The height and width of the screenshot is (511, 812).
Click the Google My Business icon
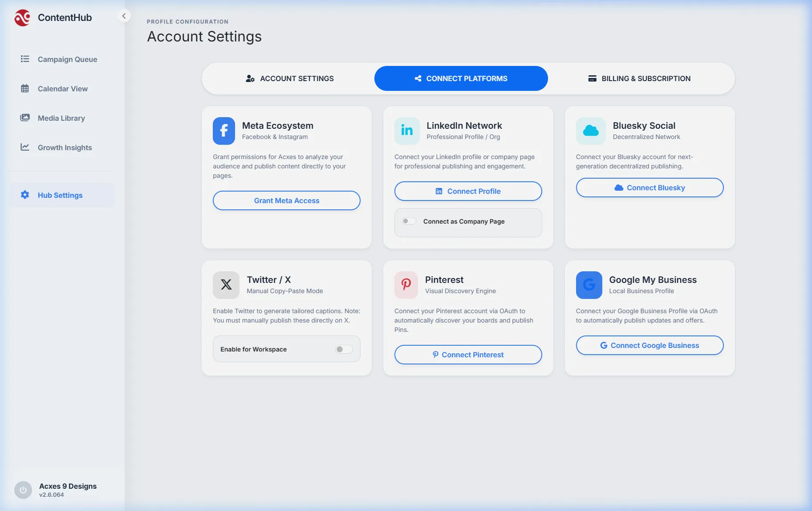point(589,285)
